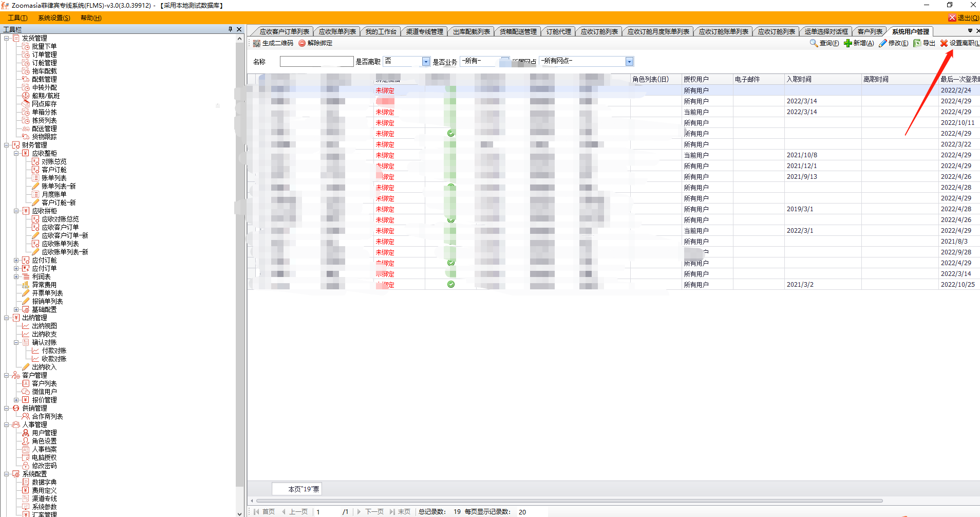Pin the 工具栏 sidebar panel

click(230, 29)
